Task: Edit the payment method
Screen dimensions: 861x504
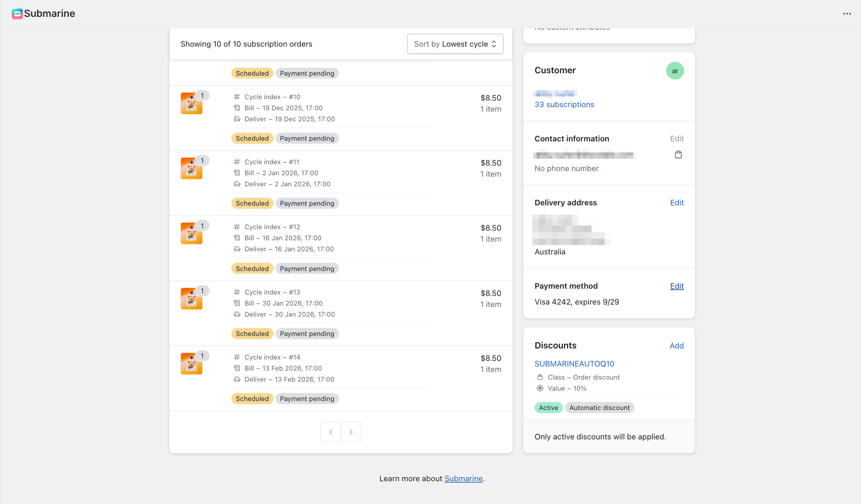Action: pos(676,286)
